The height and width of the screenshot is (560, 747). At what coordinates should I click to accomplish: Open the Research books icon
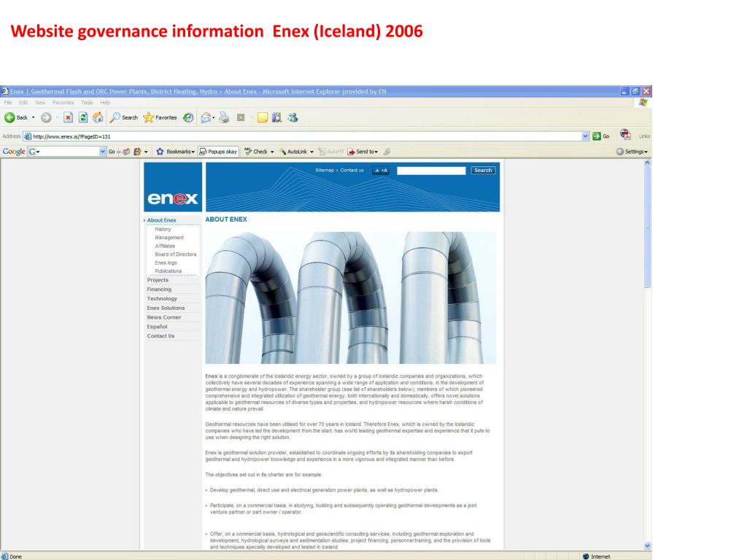tap(276, 117)
